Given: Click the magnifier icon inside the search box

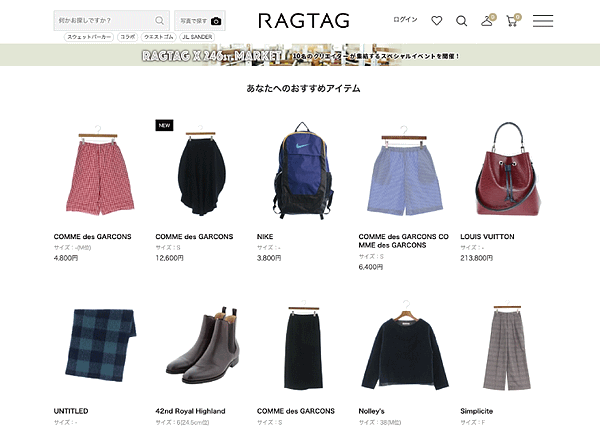Looking at the screenshot, I should (x=159, y=21).
